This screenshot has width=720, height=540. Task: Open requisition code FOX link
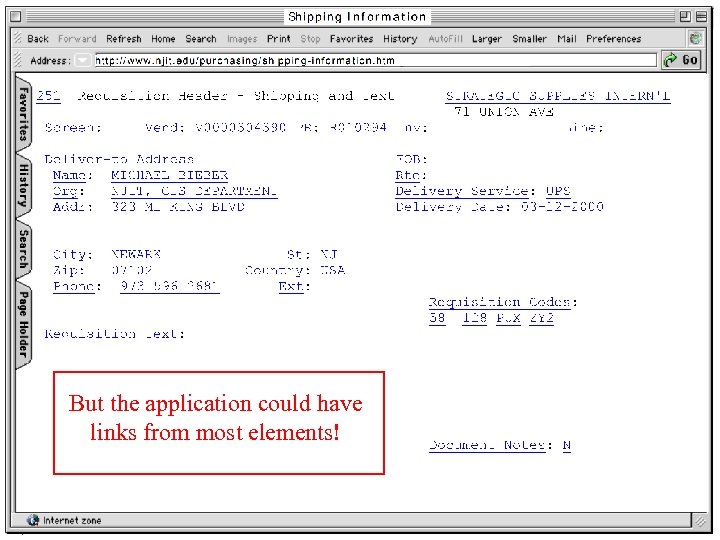coord(508,318)
